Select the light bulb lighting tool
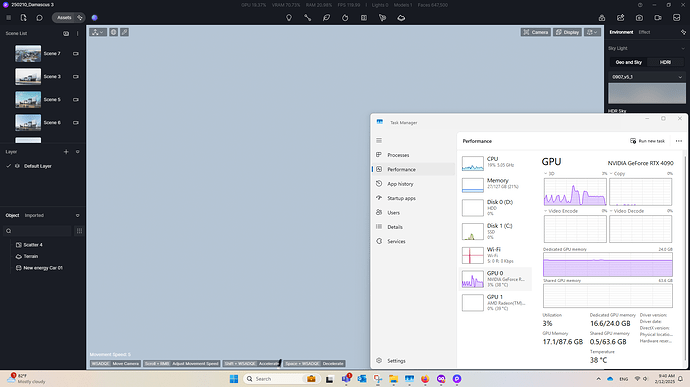690x387 pixels. coord(289,18)
